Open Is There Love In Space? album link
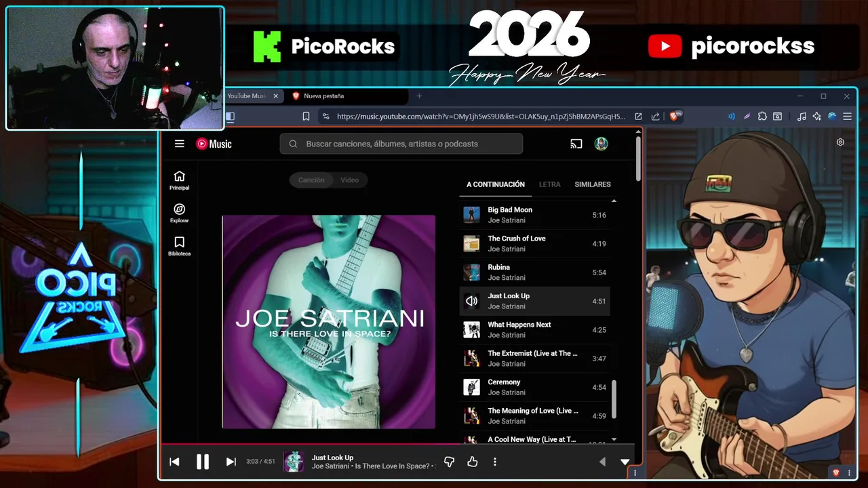The image size is (868, 488). tap(393, 466)
